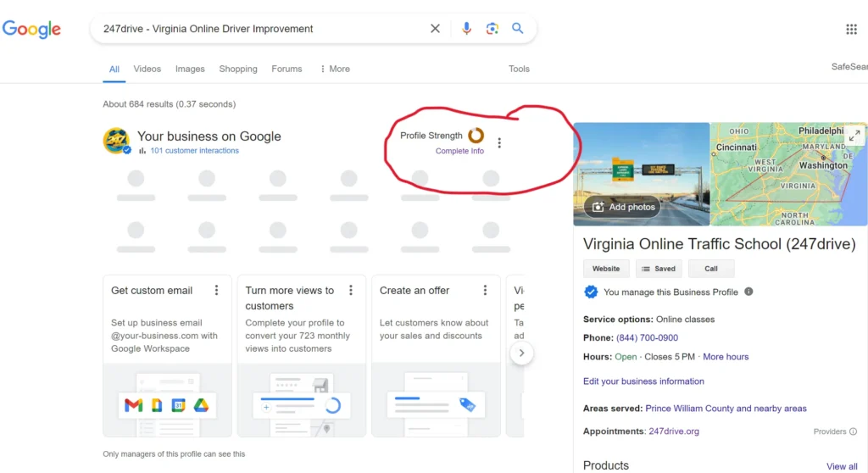868x473 pixels.
Task: Click the magnifier search button
Action: 518,28
